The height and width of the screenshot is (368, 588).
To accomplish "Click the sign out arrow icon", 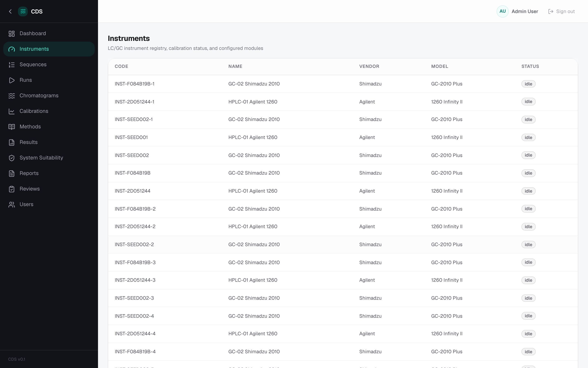I will coord(551,11).
